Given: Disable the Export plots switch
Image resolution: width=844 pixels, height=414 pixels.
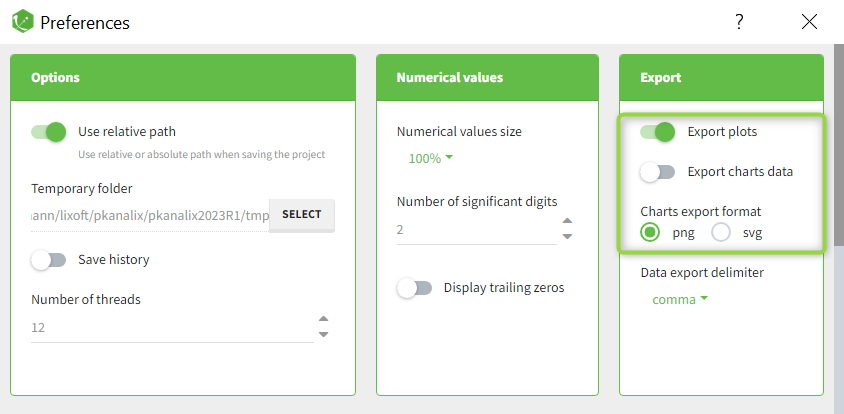Looking at the screenshot, I should tap(658, 131).
